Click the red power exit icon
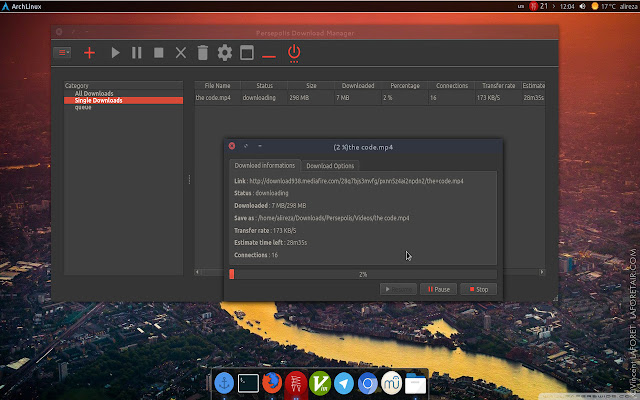This screenshot has height=400, width=640. [x=294, y=52]
